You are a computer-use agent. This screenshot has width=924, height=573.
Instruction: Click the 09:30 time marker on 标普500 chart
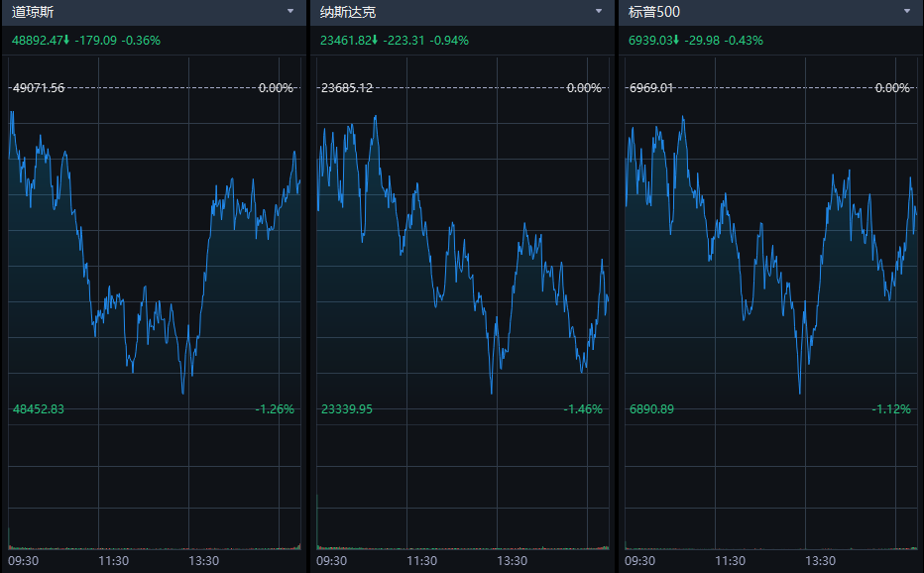point(639,561)
